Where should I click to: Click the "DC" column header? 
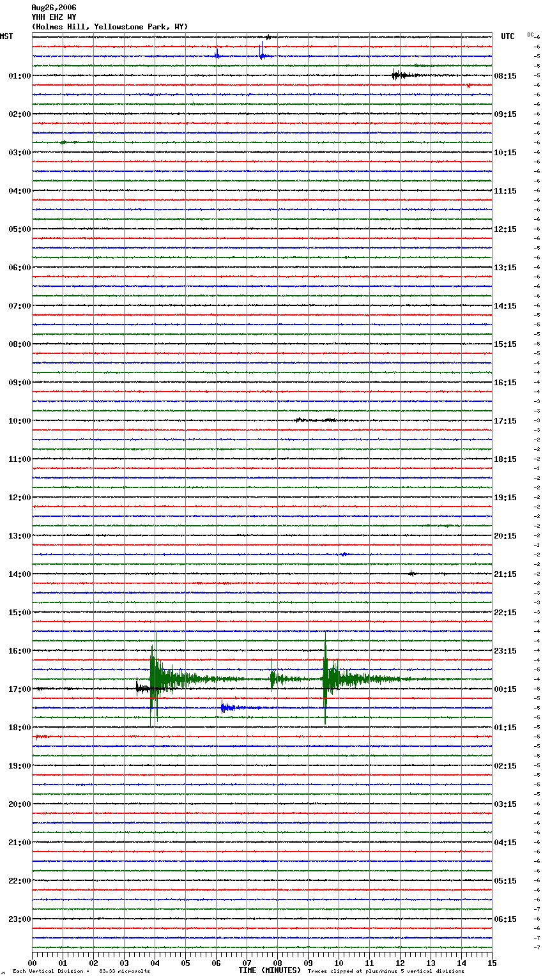point(530,34)
